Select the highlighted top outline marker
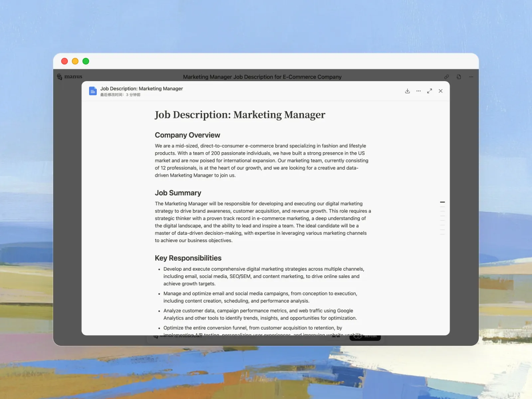This screenshot has height=399, width=532. [442, 202]
